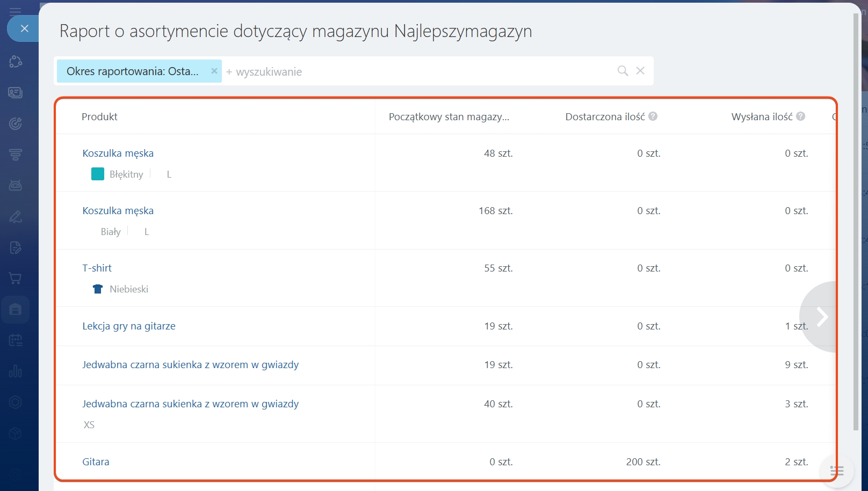This screenshot has height=491, width=868.
Task: Open the Gitara product link
Action: [x=96, y=462]
